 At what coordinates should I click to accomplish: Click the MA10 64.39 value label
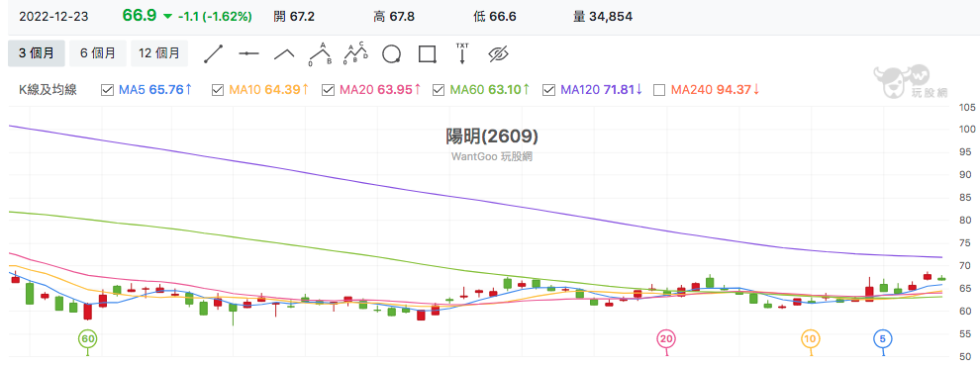(268, 90)
